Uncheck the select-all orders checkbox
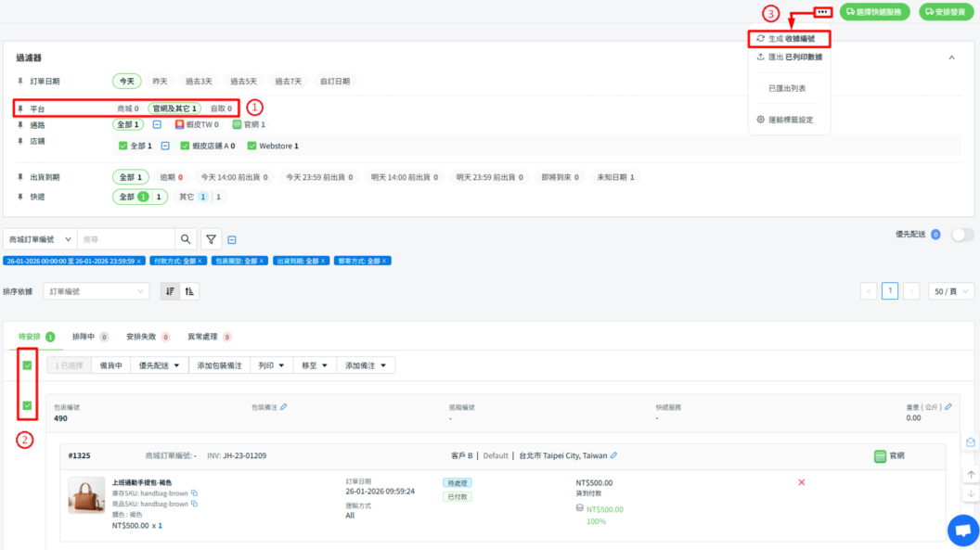Image resolution: width=980 pixels, height=550 pixels. (x=27, y=365)
